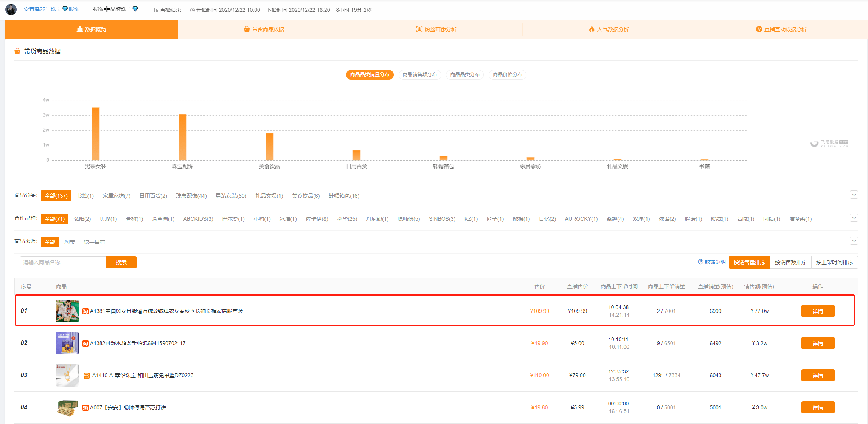This screenshot has height=424, width=868.
Task: Click the data explanation question mark icon
Action: click(700, 262)
